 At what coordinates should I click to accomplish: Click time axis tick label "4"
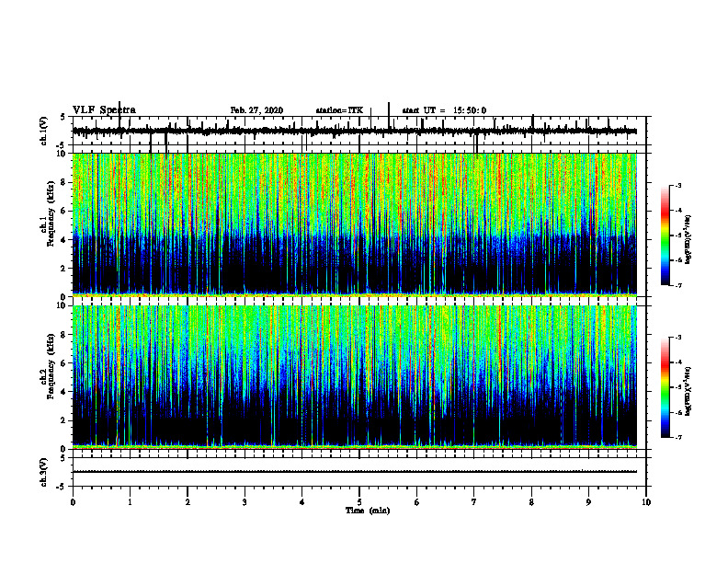(302, 502)
